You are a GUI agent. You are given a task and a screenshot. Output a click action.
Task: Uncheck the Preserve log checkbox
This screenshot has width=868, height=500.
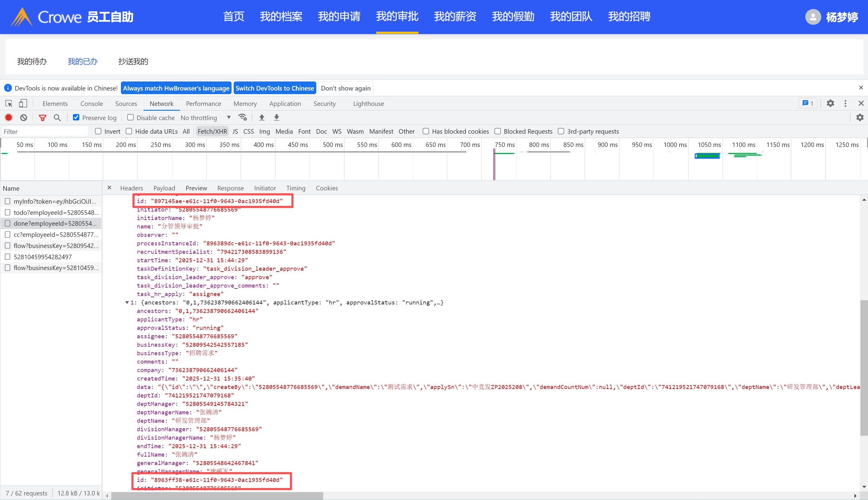tap(76, 118)
